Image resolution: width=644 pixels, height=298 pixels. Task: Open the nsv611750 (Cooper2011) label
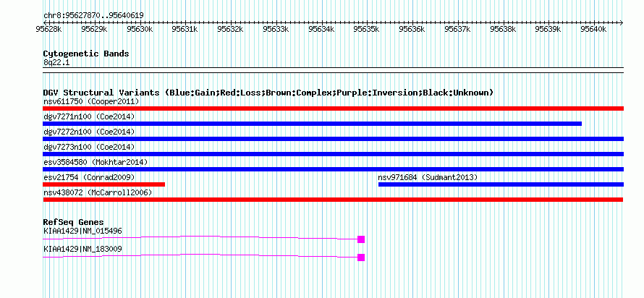pos(91,101)
